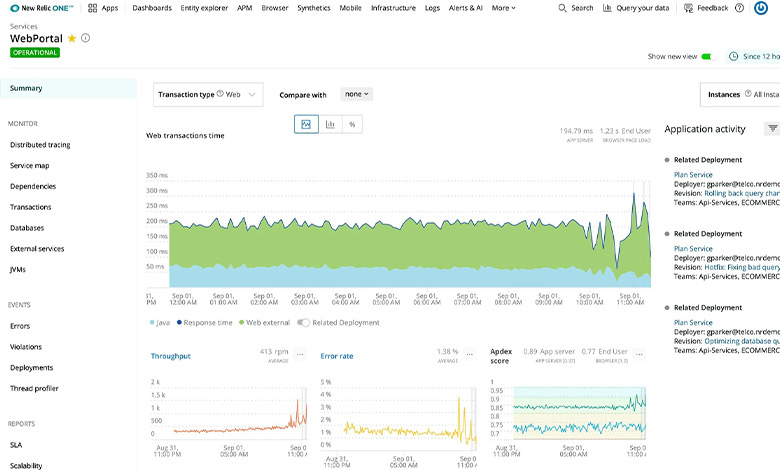
Task: Open JVMs in the sidebar
Action: tap(17, 270)
